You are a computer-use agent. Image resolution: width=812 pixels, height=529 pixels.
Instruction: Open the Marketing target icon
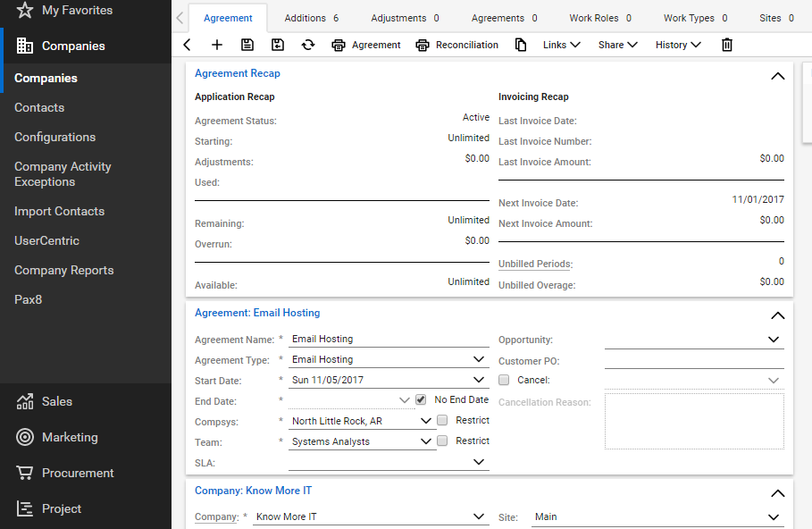coord(25,437)
